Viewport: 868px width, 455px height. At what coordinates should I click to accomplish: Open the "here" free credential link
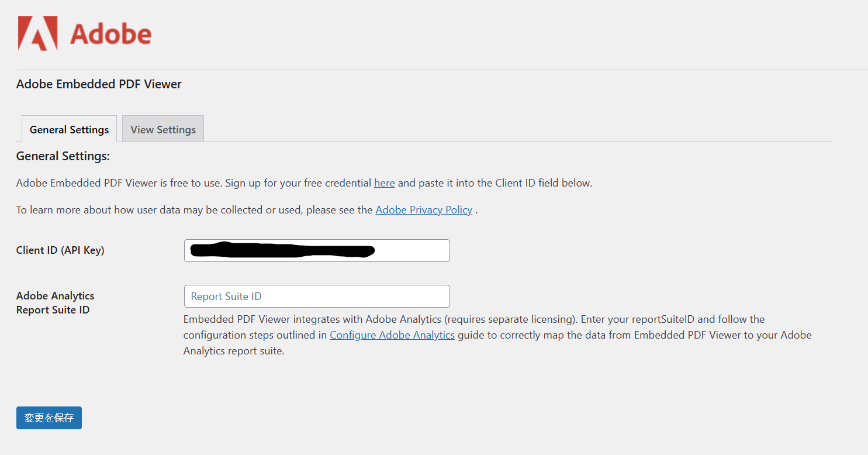click(384, 183)
